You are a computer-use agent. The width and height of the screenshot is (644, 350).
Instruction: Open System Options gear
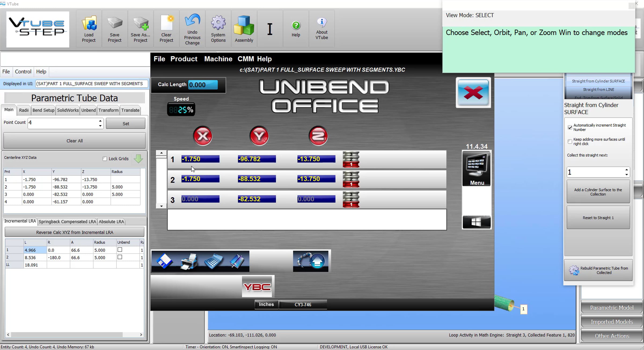(x=218, y=29)
